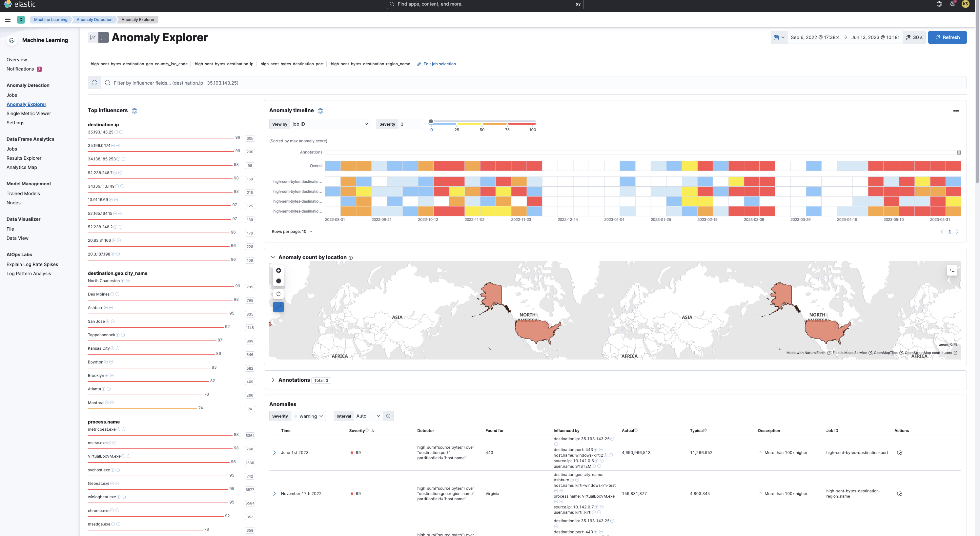This screenshot has width=980, height=536.
Task: Select the Anomaly Detection breadcrumb
Action: (94, 19)
